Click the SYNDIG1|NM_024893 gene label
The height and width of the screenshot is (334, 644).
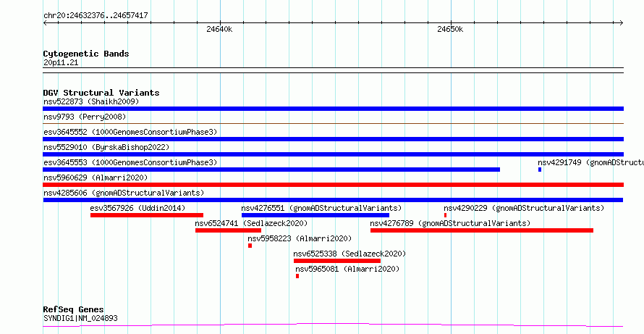(x=81, y=318)
